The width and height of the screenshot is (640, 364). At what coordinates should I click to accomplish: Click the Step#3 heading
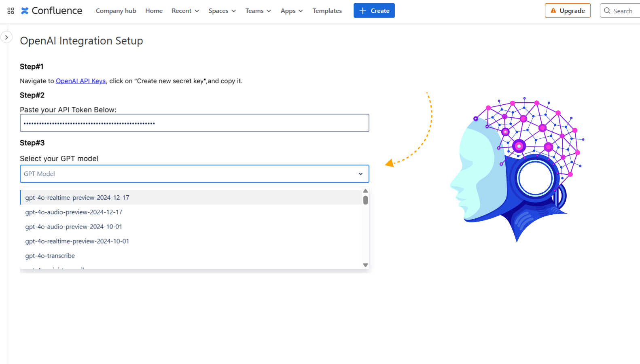pos(32,143)
